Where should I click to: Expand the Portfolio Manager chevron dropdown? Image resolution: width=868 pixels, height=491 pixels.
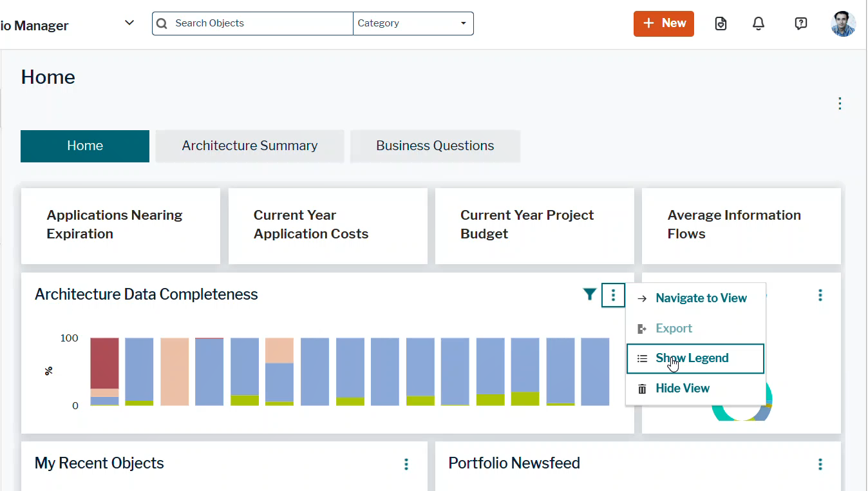click(x=129, y=23)
